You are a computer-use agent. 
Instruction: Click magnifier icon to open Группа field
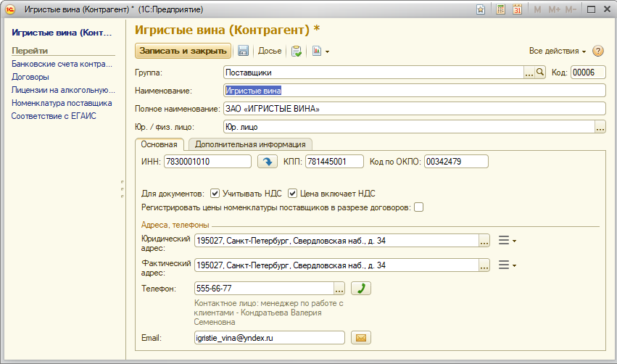[540, 73]
